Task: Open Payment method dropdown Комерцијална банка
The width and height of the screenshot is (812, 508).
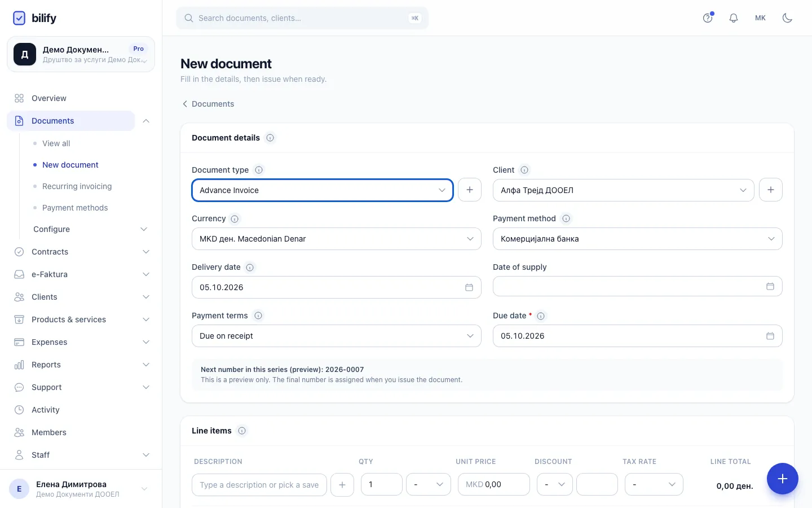Action: (x=638, y=239)
